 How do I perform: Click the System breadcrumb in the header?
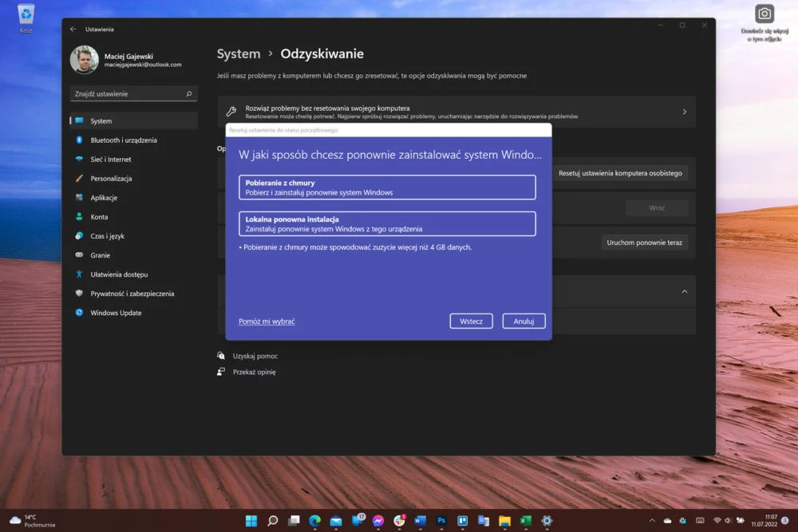238,54
